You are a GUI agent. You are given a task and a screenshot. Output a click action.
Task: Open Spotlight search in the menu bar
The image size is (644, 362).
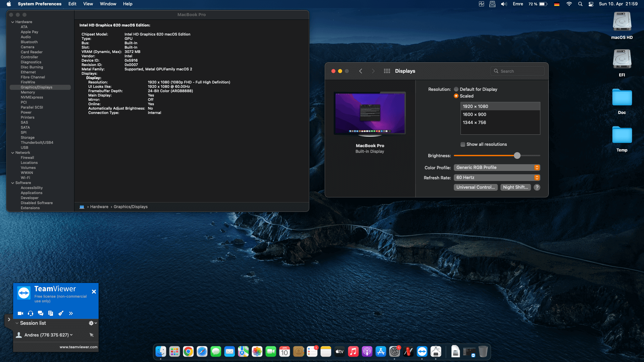pos(580,4)
